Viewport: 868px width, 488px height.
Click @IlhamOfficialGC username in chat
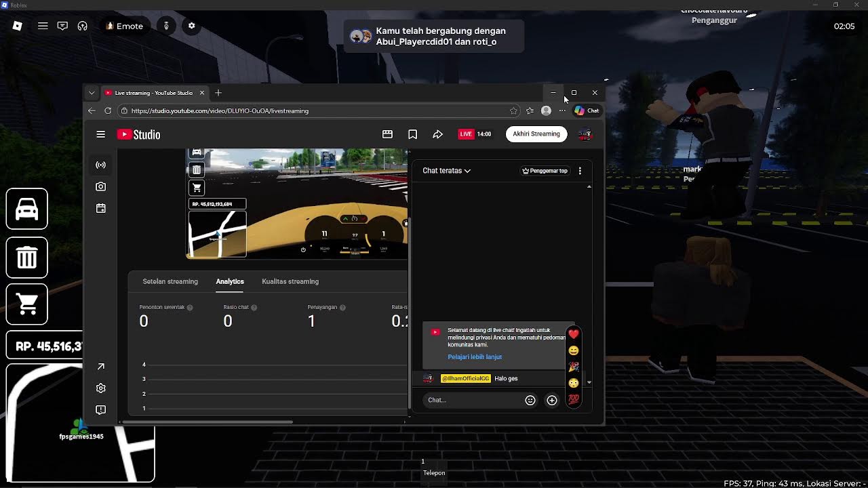click(465, 378)
